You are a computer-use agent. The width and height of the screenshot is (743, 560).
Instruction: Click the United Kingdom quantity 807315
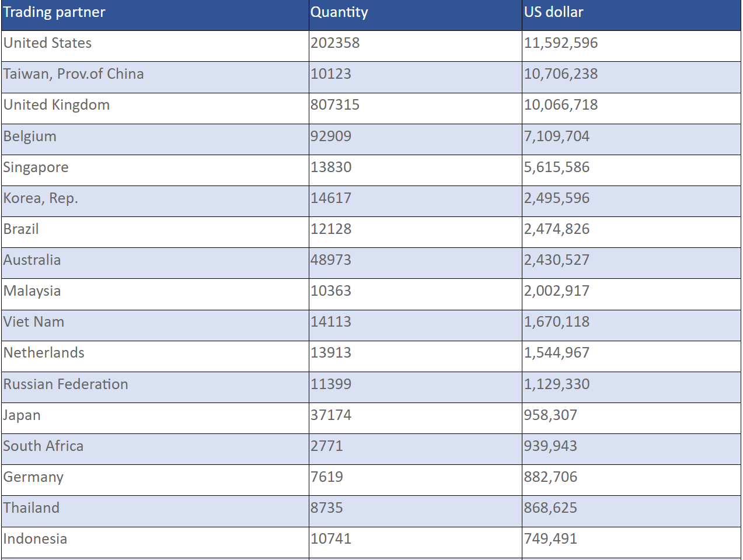[335, 105]
